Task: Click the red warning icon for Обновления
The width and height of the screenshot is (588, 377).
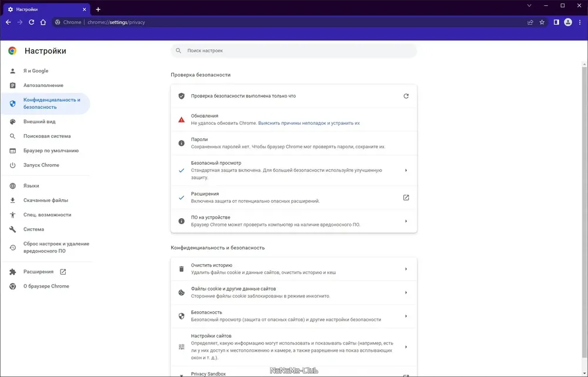Action: (x=182, y=119)
